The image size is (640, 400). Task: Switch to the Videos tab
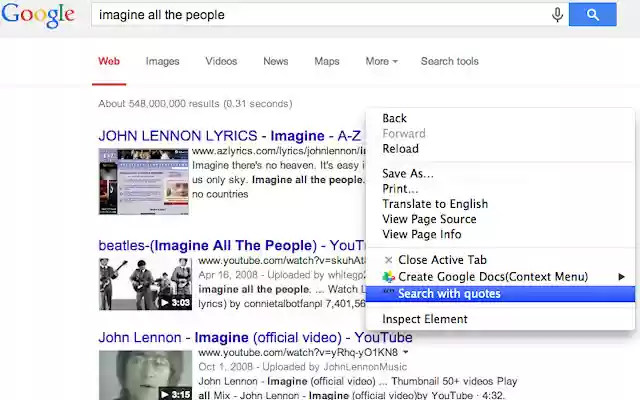(x=221, y=61)
